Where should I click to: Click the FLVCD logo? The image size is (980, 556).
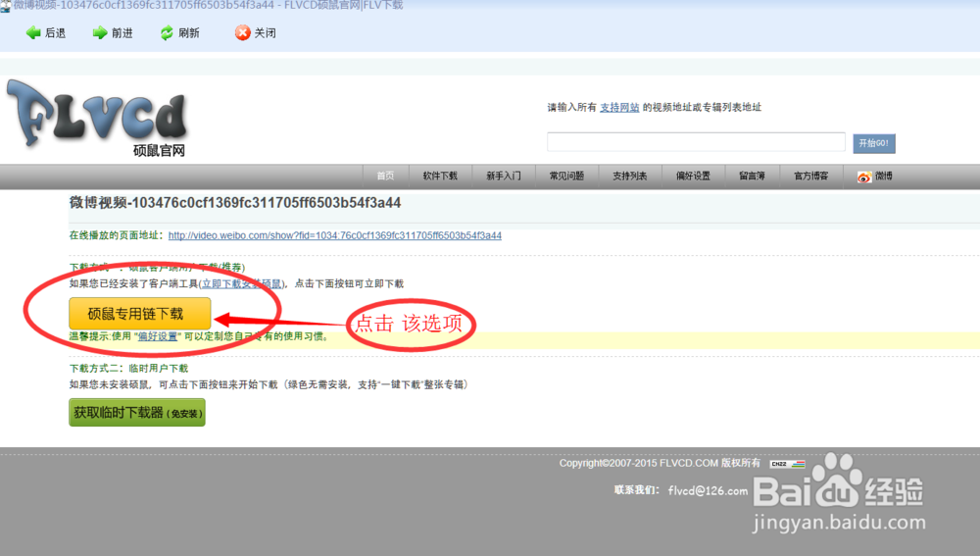coord(97,117)
